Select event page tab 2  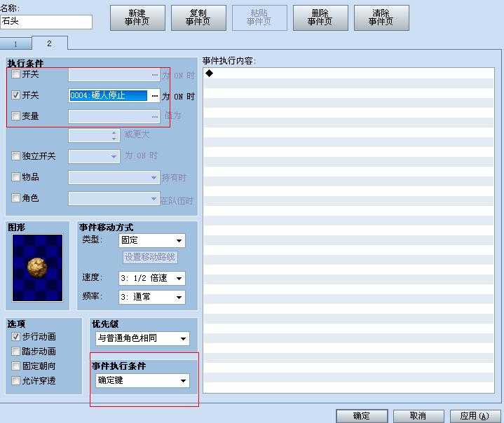pyautogui.click(x=50, y=43)
